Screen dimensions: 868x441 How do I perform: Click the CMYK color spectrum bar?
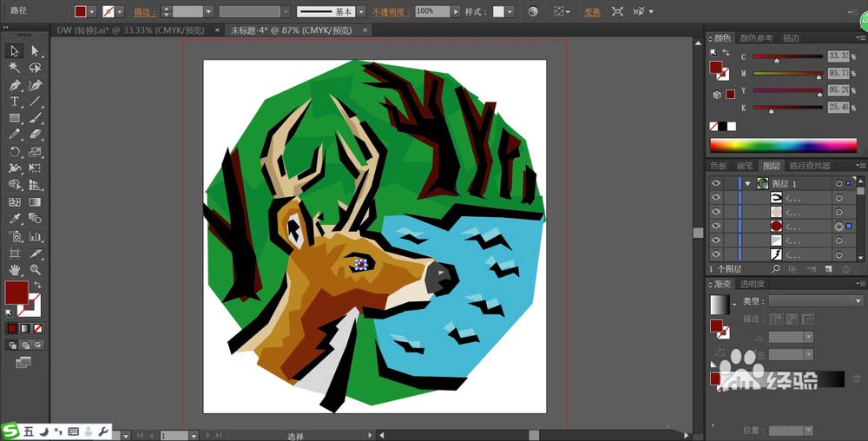tap(783, 145)
